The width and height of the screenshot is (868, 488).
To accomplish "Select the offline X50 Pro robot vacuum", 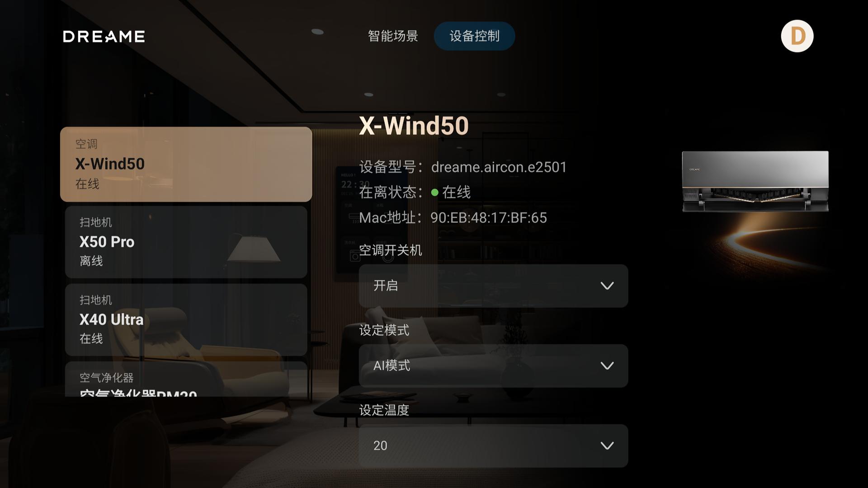I will coord(186,242).
